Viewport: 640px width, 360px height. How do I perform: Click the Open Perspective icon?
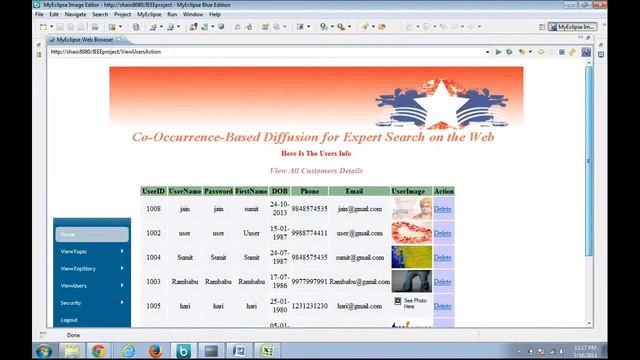click(x=542, y=27)
